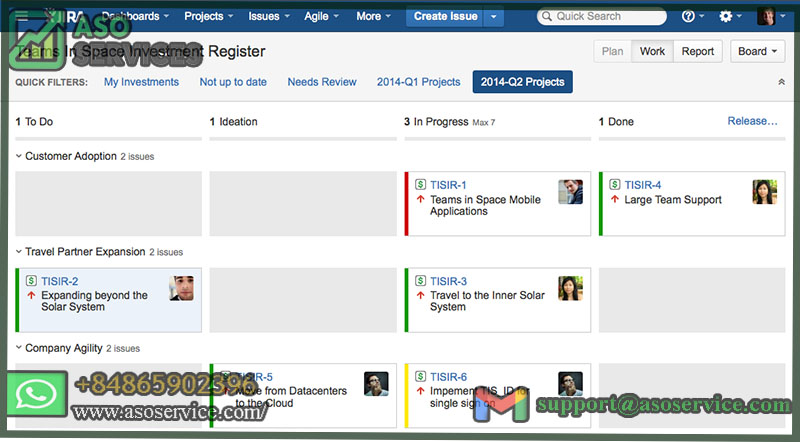Image resolution: width=800 pixels, height=442 pixels.
Task: Open the user profile avatar menu
Action: coord(770,16)
